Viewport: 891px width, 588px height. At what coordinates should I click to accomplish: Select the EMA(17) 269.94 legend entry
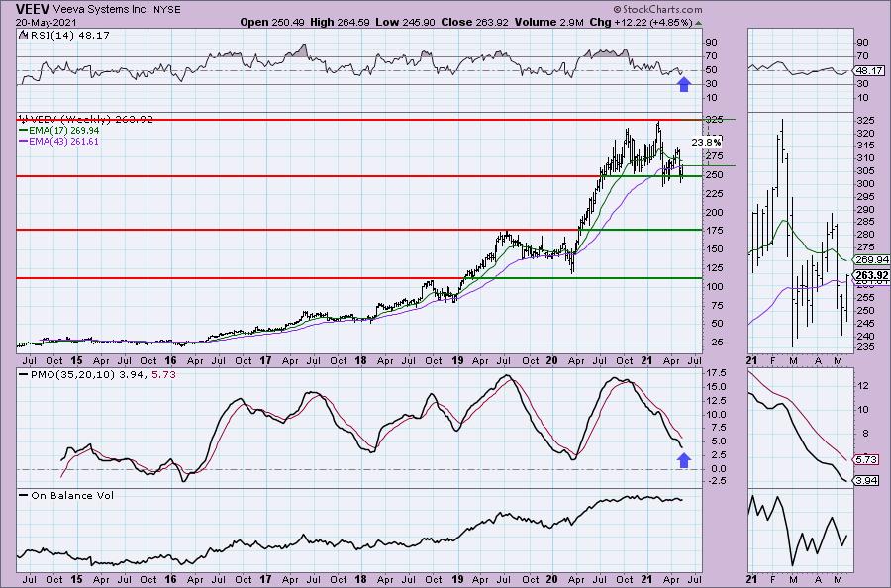pyautogui.click(x=59, y=130)
